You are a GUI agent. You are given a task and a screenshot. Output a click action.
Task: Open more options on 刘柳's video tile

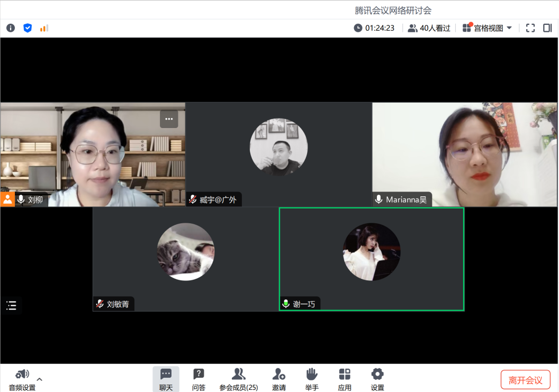[x=169, y=119]
